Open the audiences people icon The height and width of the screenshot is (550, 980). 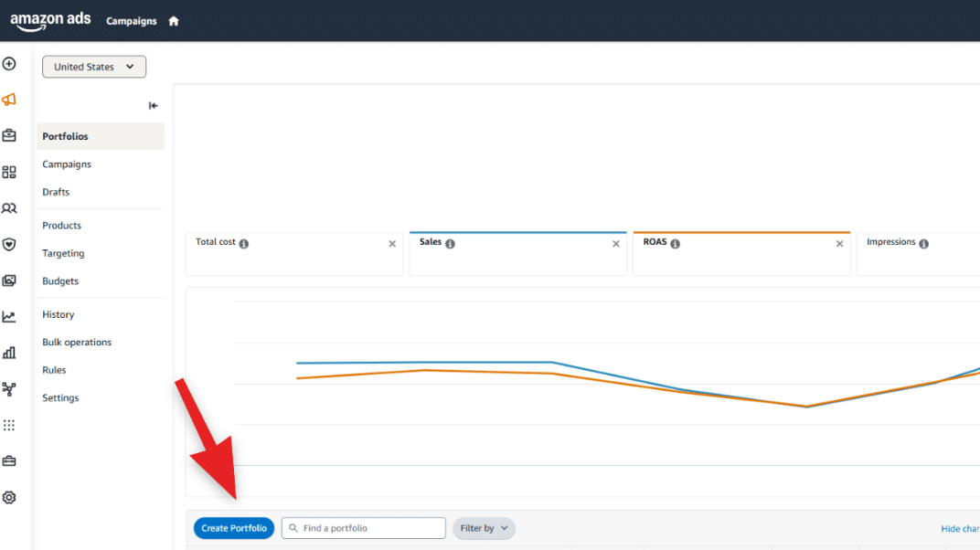(9, 208)
